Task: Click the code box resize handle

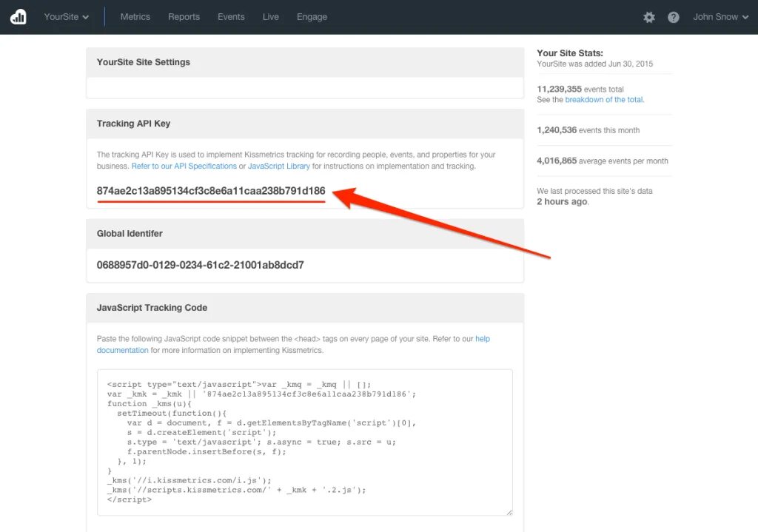Action: tap(509, 512)
